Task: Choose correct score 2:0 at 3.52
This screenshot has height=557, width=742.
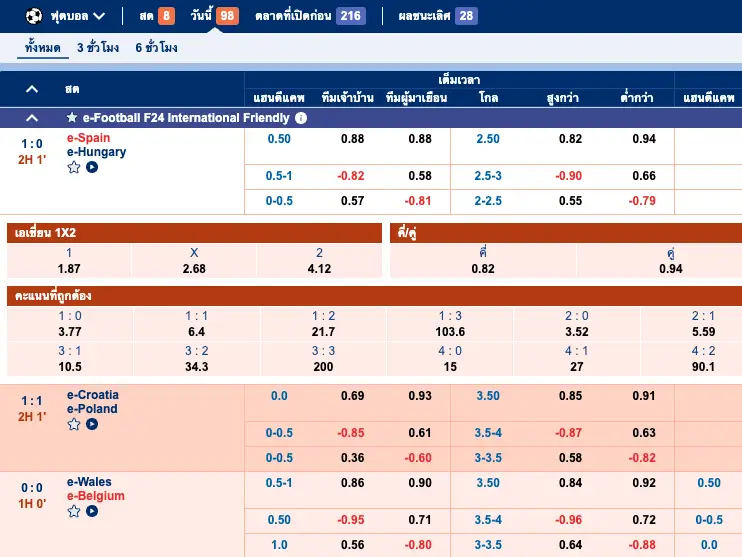Action: coord(577,324)
